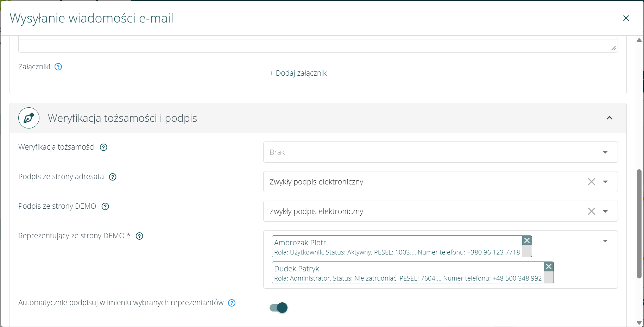The image size is (644, 327).
Task: Close the Wysyłanie wiadomości e-mail dialog
Action: [x=626, y=18]
